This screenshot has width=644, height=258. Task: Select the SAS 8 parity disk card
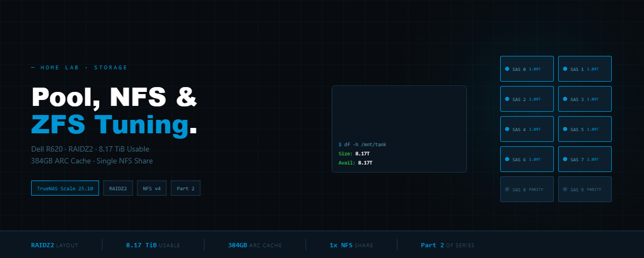coord(527,189)
